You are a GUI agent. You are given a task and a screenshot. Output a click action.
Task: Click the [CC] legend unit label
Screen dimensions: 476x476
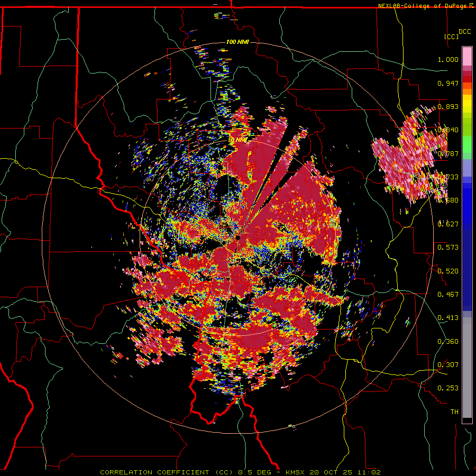pos(451,36)
